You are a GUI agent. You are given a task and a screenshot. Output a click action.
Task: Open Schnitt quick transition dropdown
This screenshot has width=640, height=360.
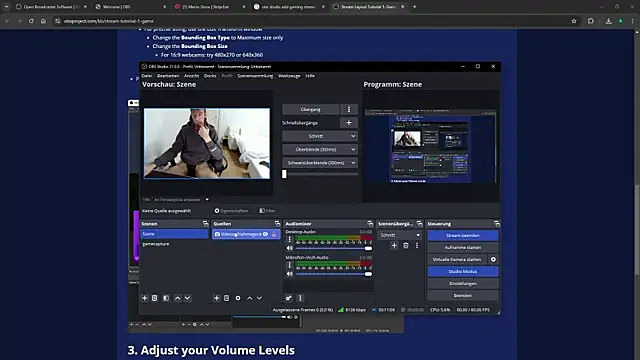click(x=320, y=136)
